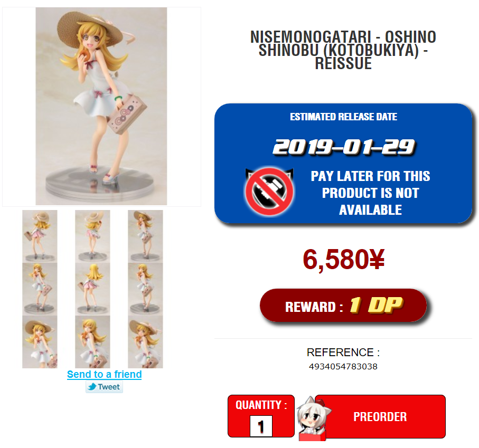479x448 pixels.
Task: Select the first back-view thumbnail with suitcase
Action: click(x=40, y=236)
